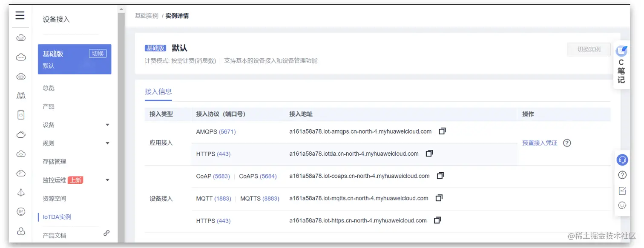Click the 接入类型 column header
The image size is (644, 248).
click(161, 114)
